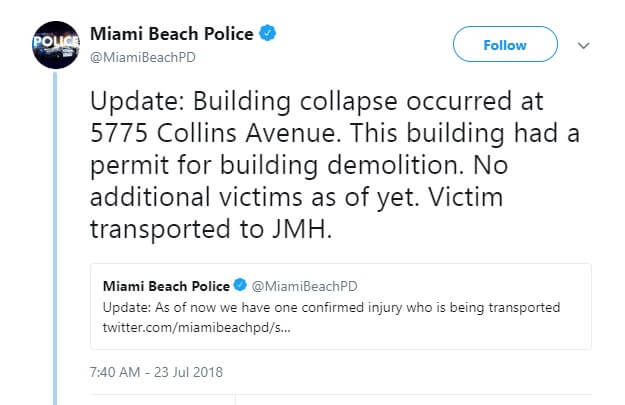Open the tweet options chevron menu
This screenshot has width=625, height=405.
click(585, 45)
